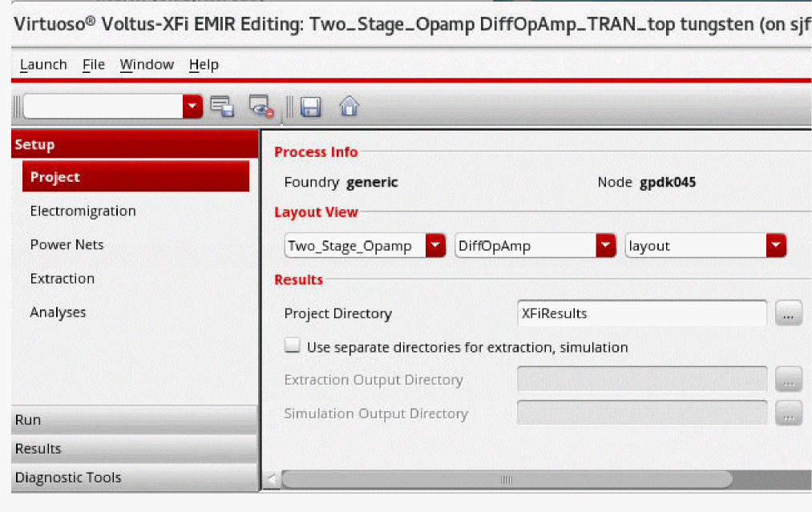
Task: Open the Electromigration setup page
Action: click(83, 211)
